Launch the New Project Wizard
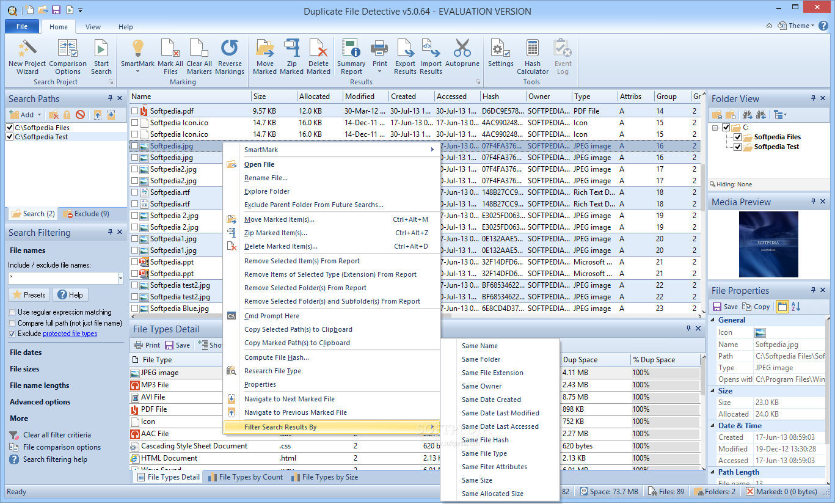This screenshot has width=835, height=504. (27, 57)
